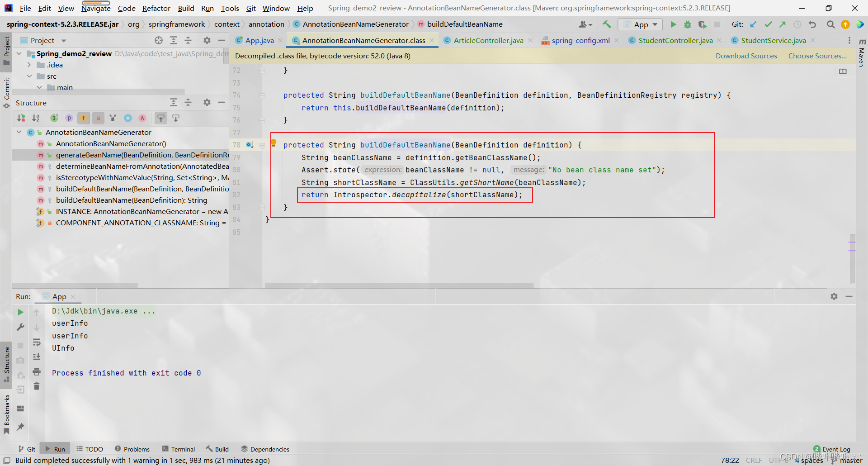Start debugging App with the bug icon

(x=688, y=24)
